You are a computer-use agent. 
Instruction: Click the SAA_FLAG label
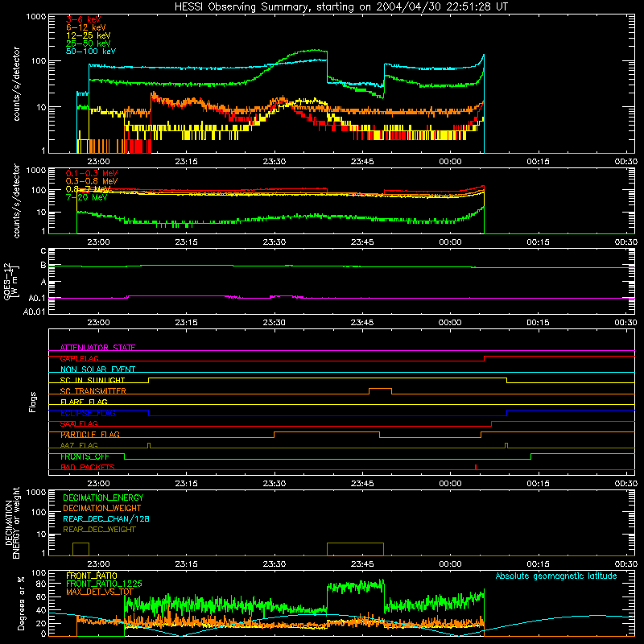pos(79,424)
